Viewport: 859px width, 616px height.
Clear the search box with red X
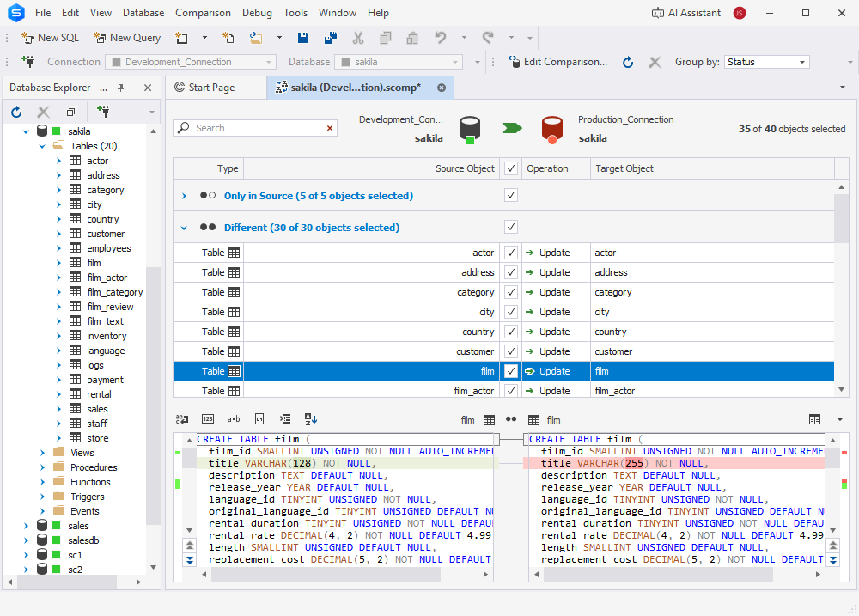point(330,128)
